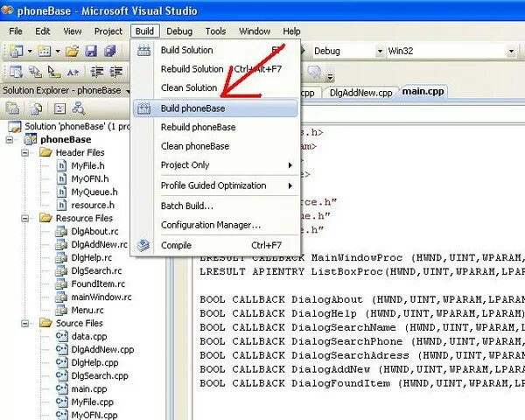525x420 pixels.
Task: Click the first icon in the text editor toolbar
Action: 16,72
